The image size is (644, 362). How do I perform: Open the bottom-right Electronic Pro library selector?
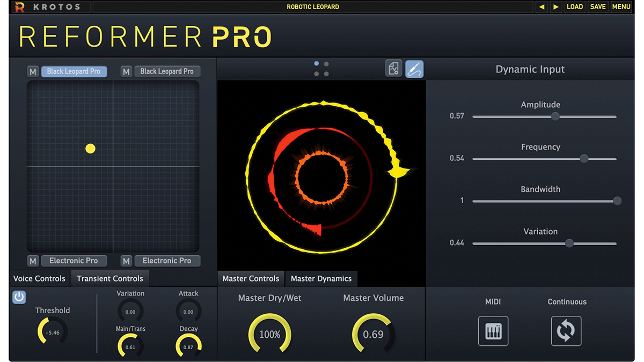167,261
